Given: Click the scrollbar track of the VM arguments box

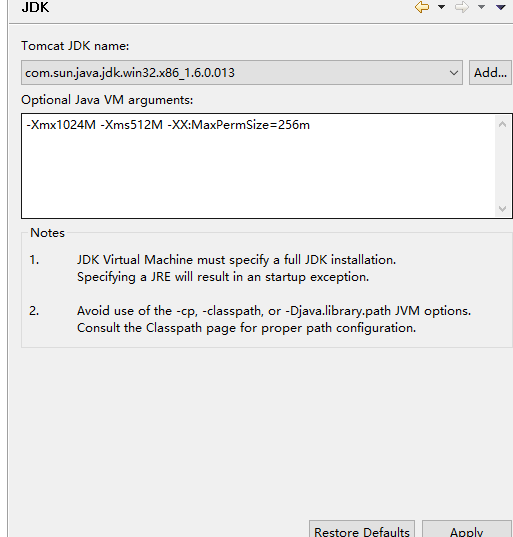Looking at the screenshot, I should click(502, 166).
